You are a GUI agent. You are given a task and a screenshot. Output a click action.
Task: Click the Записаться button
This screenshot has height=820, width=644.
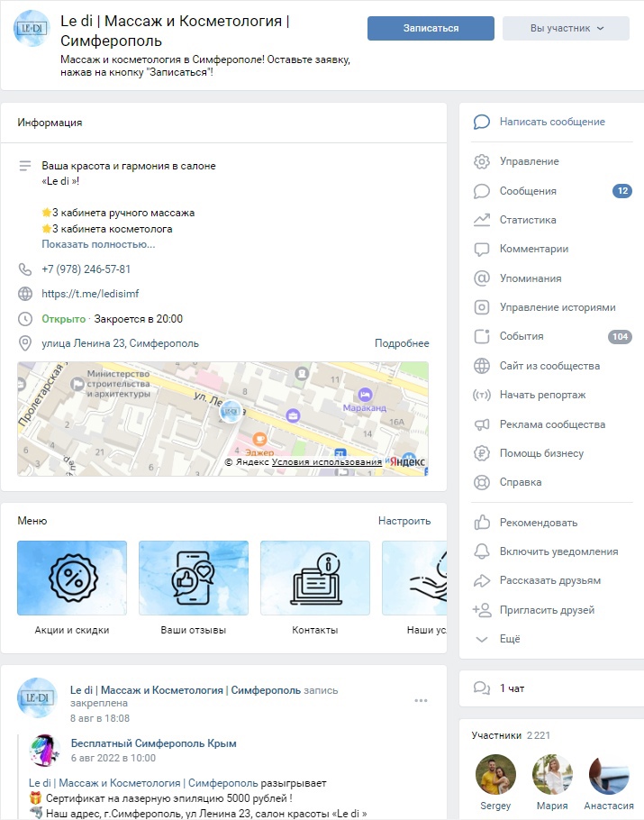431,28
